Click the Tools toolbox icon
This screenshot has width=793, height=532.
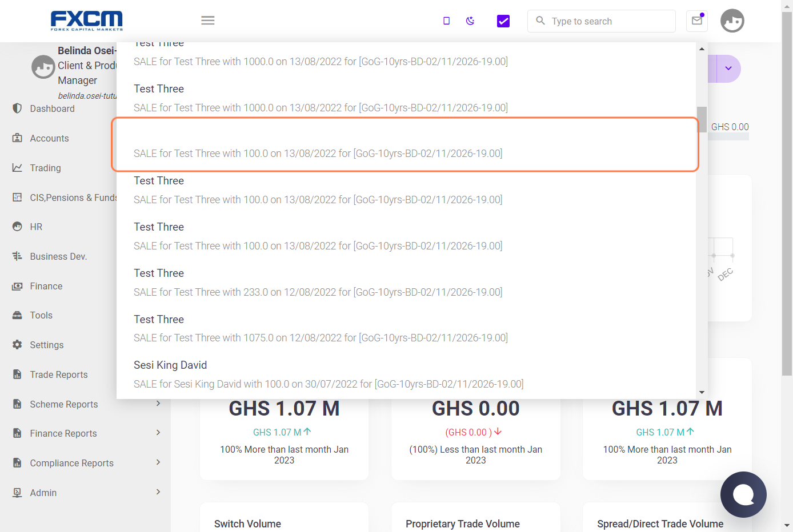point(17,315)
